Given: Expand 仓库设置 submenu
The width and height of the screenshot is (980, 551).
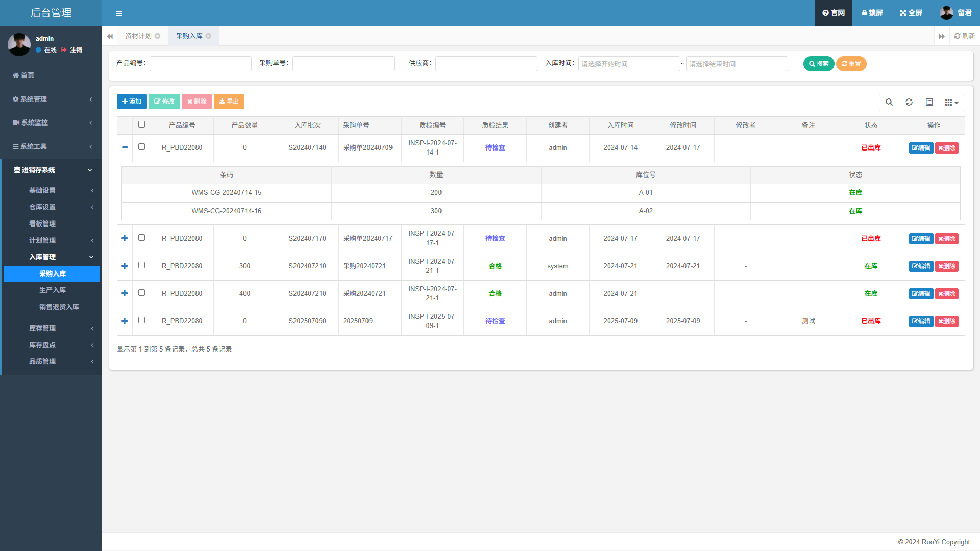Looking at the screenshot, I should pos(51,207).
